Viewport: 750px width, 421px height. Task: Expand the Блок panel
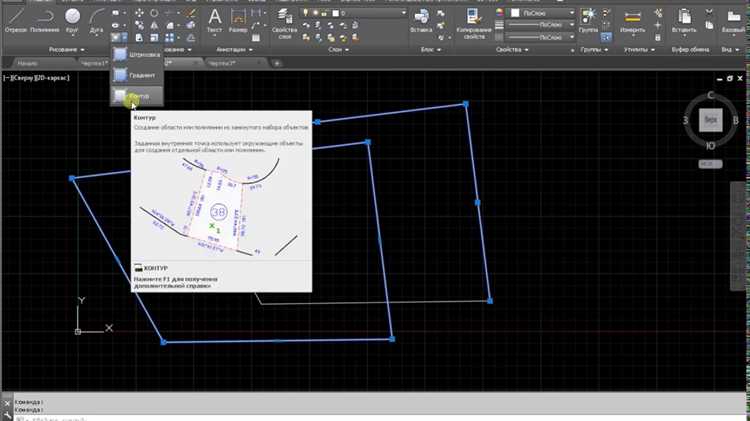430,49
